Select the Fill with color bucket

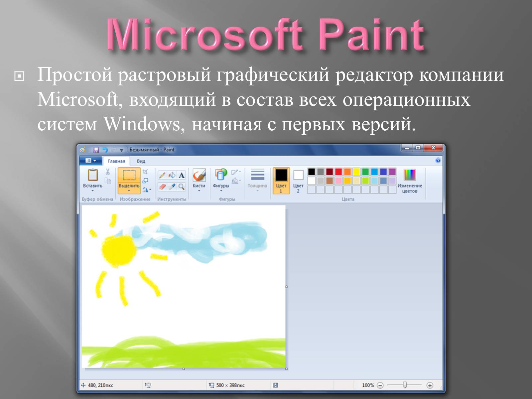point(172,175)
